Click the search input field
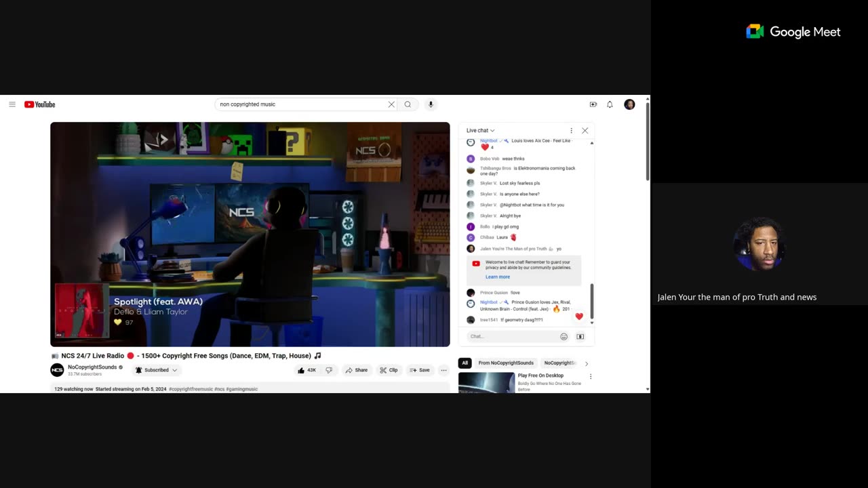Image resolution: width=868 pixels, height=488 pixels. click(302, 104)
